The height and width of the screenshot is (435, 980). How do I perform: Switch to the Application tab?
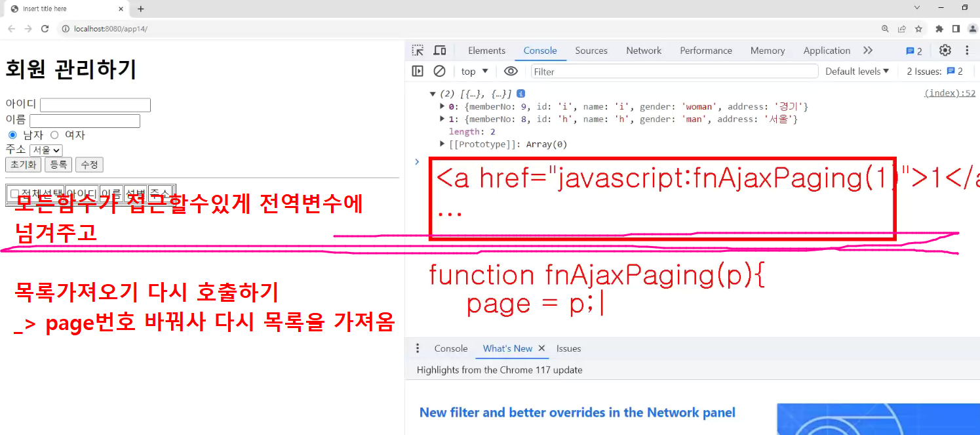(x=827, y=51)
